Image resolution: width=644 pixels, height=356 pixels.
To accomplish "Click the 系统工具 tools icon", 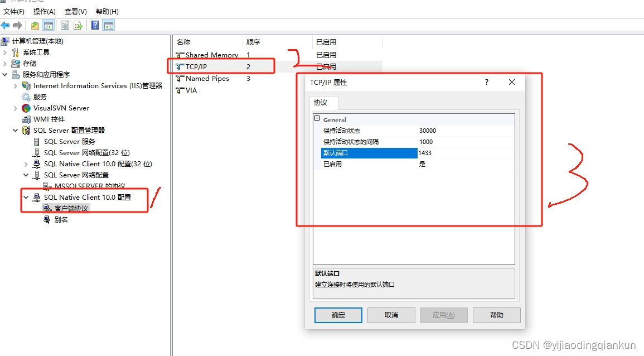I will click(x=16, y=52).
